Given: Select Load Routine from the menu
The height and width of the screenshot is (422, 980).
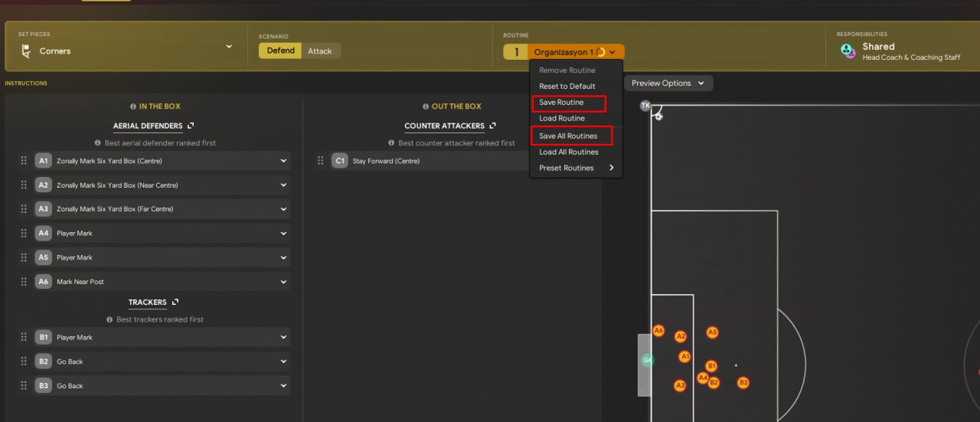Looking at the screenshot, I should (x=562, y=119).
